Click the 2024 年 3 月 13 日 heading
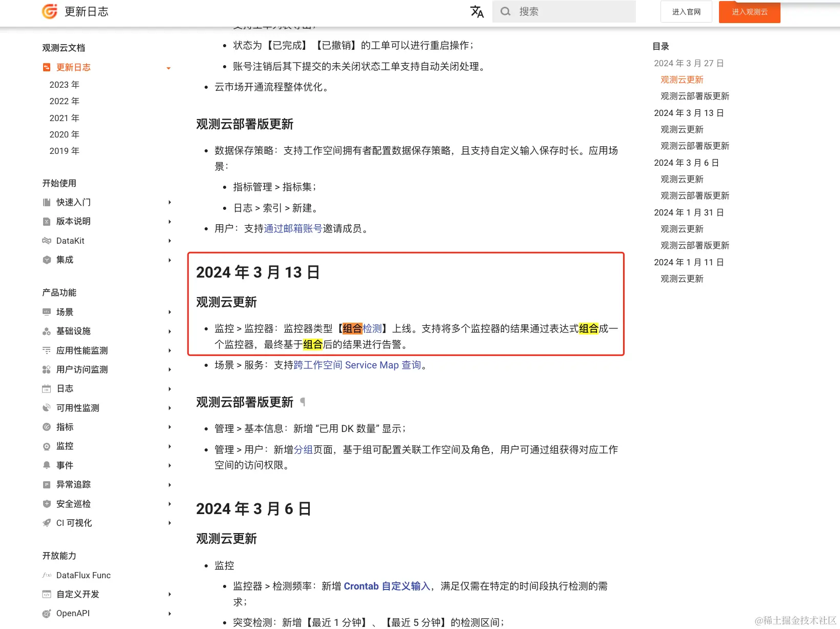840x629 pixels. 258,272
